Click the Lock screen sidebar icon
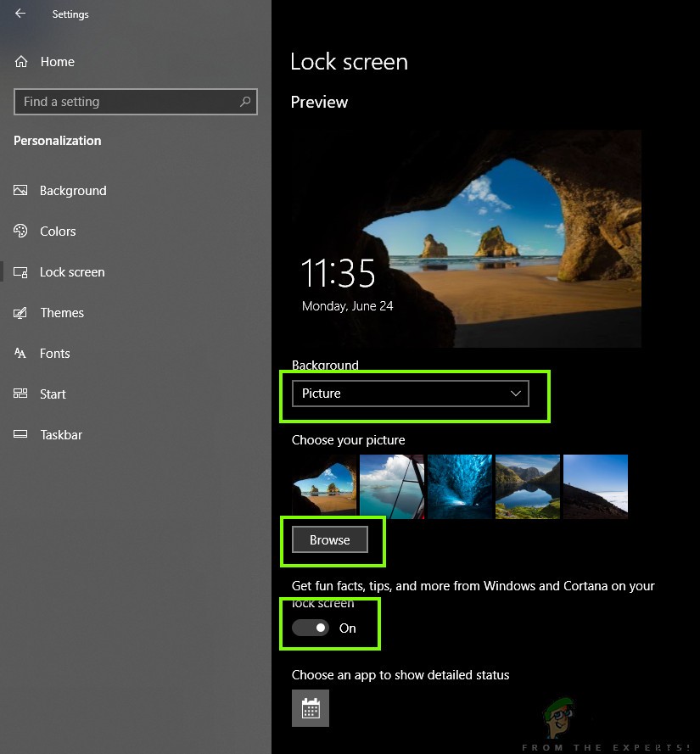700x754 pixels. [x=20, y=271]
